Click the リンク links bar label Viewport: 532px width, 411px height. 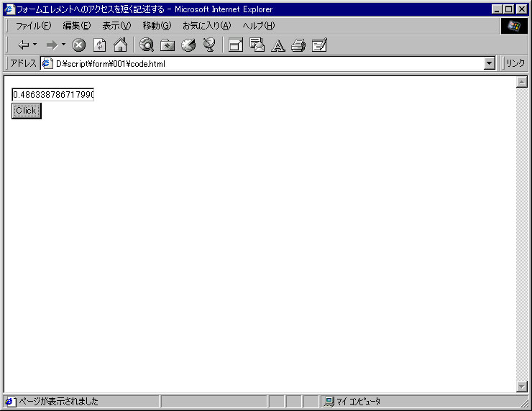[x=515, y=63]
